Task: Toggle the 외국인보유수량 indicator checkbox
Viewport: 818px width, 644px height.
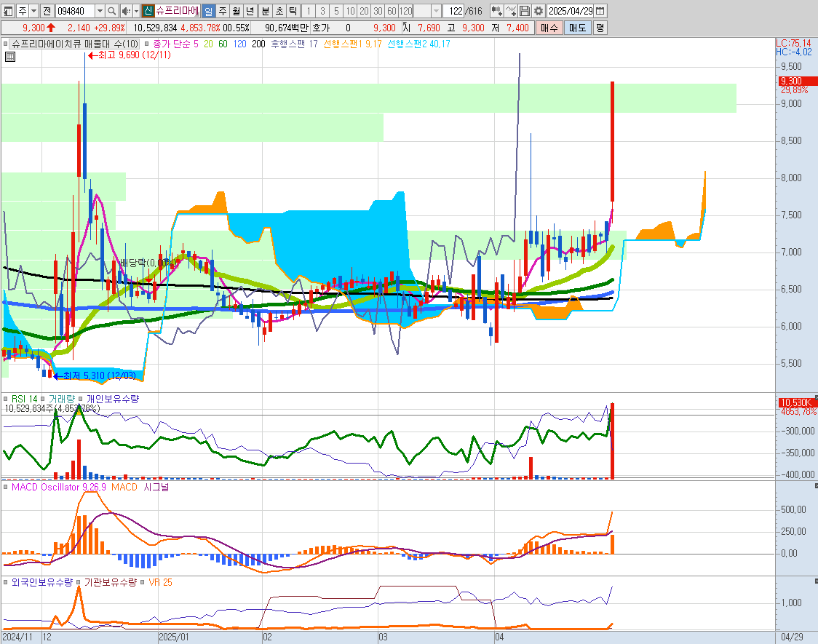Action: pos(6,582)
